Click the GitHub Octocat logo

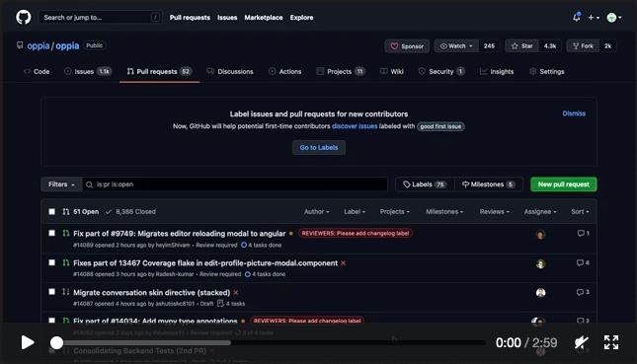23,18
